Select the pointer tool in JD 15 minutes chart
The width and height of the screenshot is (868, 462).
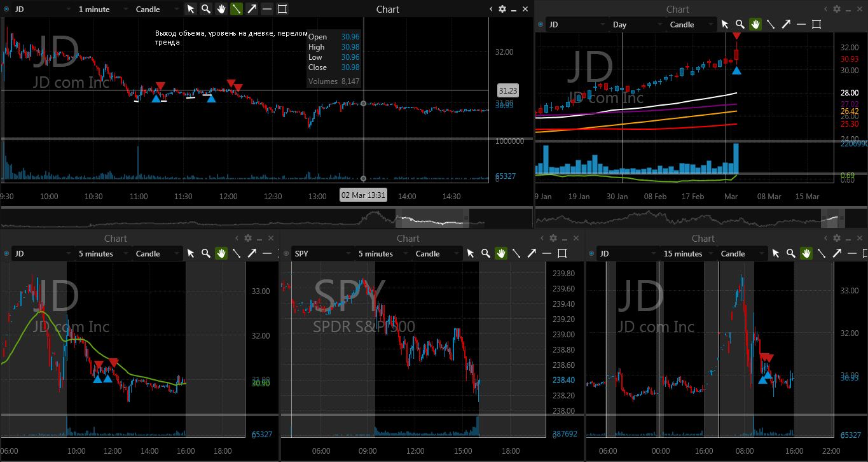click(776, 253)
